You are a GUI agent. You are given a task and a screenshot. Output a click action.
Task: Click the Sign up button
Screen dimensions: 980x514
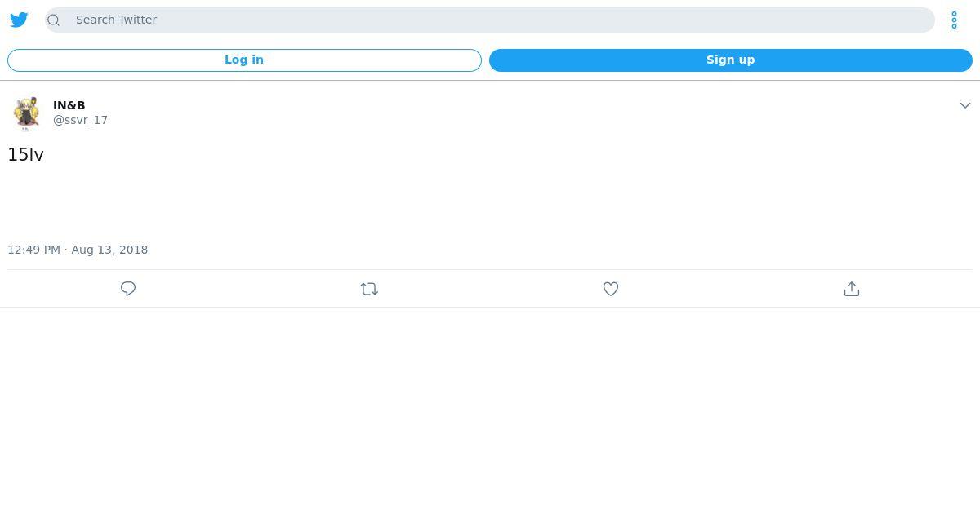pos(730,60)
